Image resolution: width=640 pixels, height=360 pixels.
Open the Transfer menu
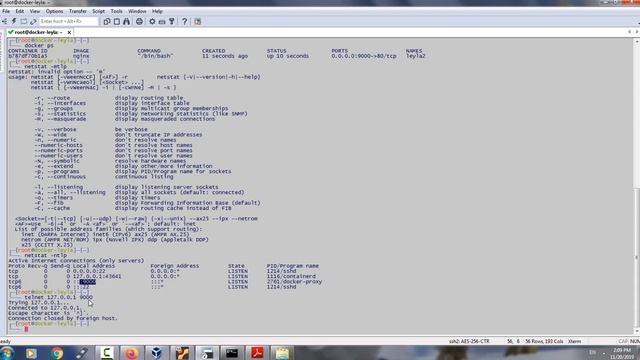click(78, 11)
